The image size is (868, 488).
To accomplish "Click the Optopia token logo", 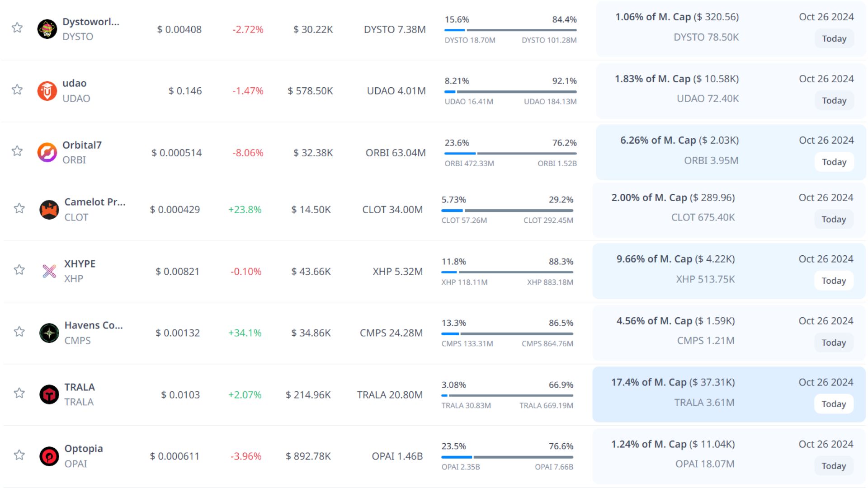I will click(49, 456).
